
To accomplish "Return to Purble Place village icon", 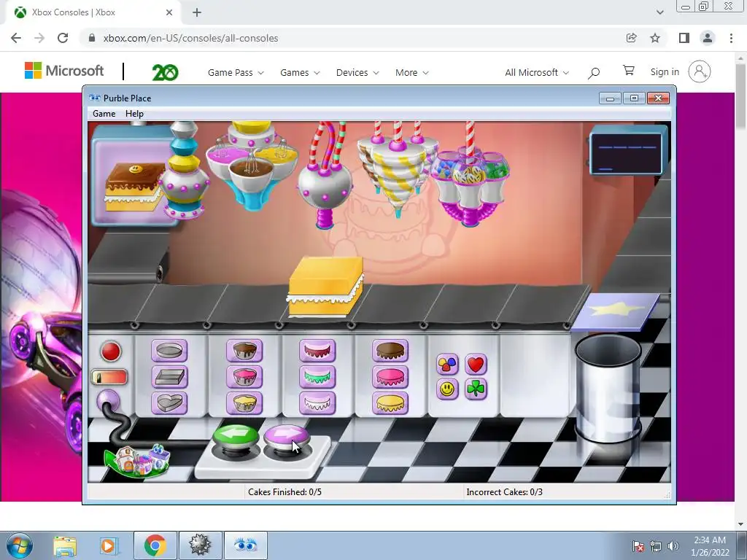I will point(137,460).
